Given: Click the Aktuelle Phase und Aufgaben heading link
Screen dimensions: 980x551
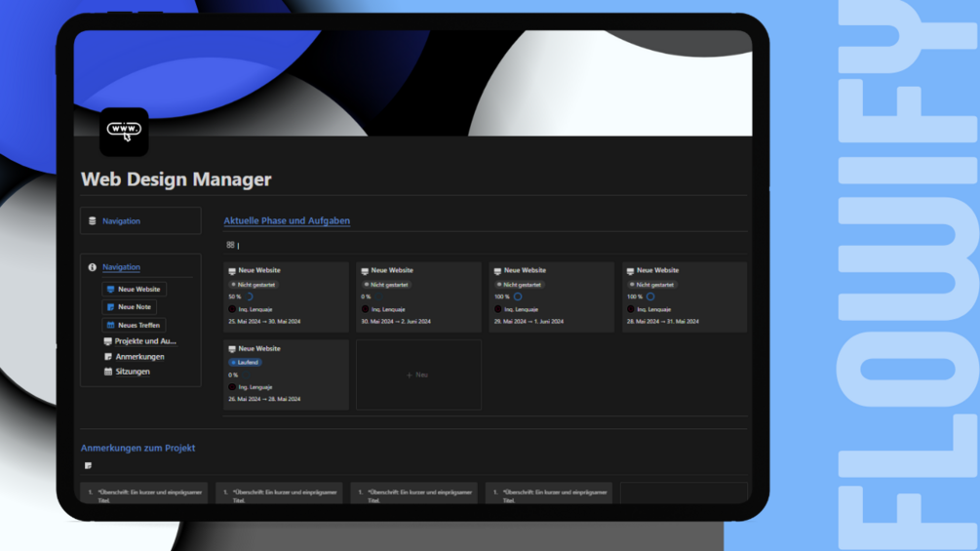Looking at the screenshot, I should click(287, 220).
